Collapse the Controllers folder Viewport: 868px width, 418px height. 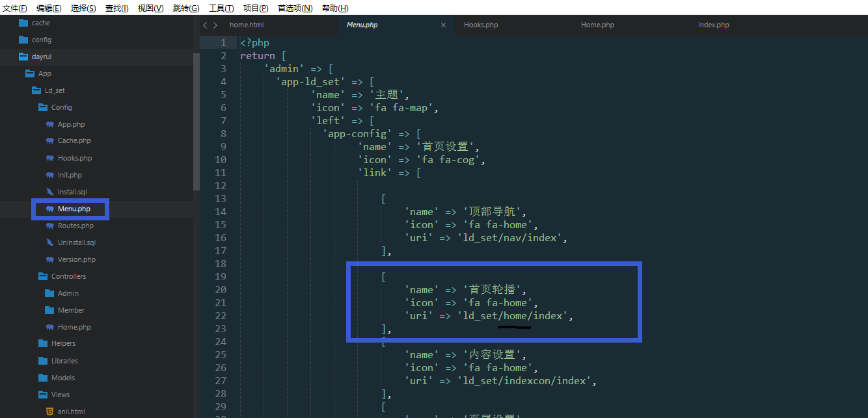click(x=43, y=276)
